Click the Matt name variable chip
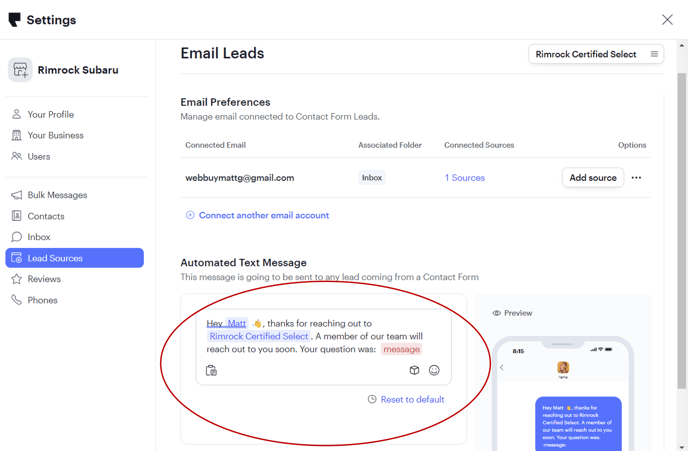Screen dimensions: 688x451 [x=236, y=324]
